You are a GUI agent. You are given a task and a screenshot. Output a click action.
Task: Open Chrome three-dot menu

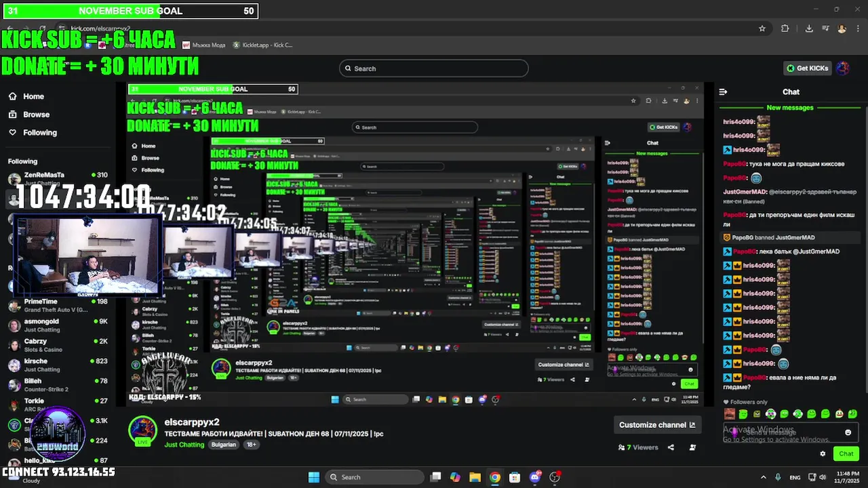[858, 28]
